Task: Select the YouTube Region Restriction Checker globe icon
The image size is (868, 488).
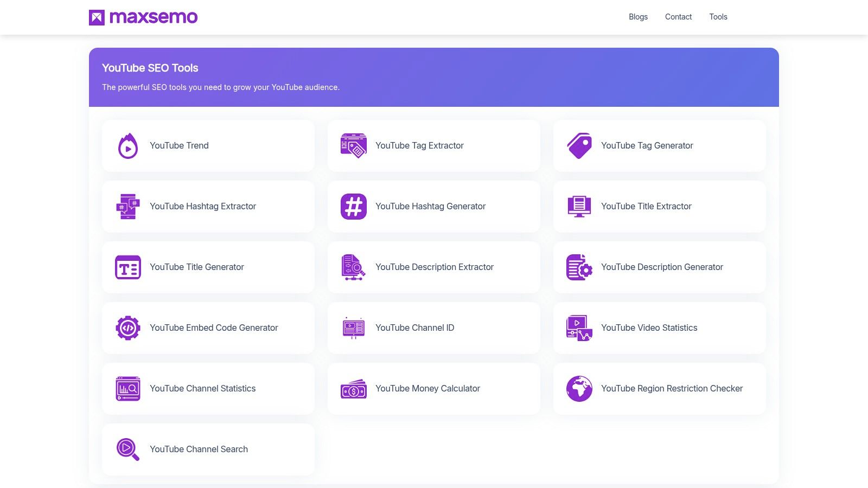Action: click(579, 388)
